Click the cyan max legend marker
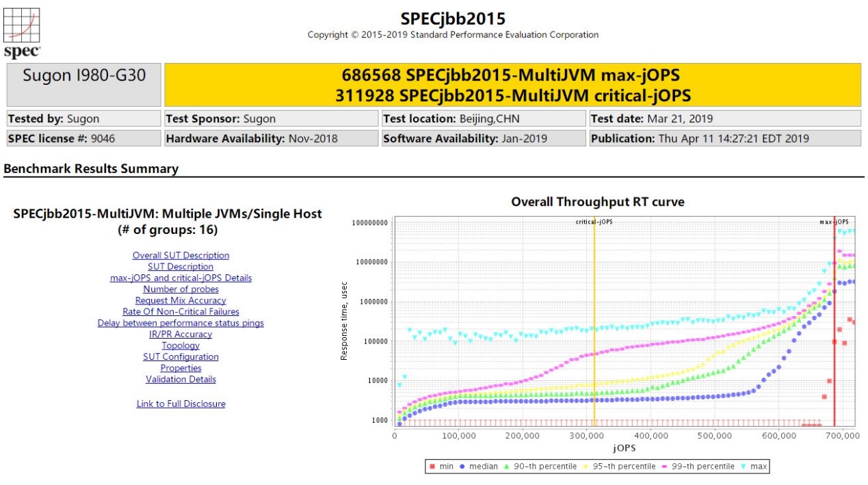 click(744, 467)
